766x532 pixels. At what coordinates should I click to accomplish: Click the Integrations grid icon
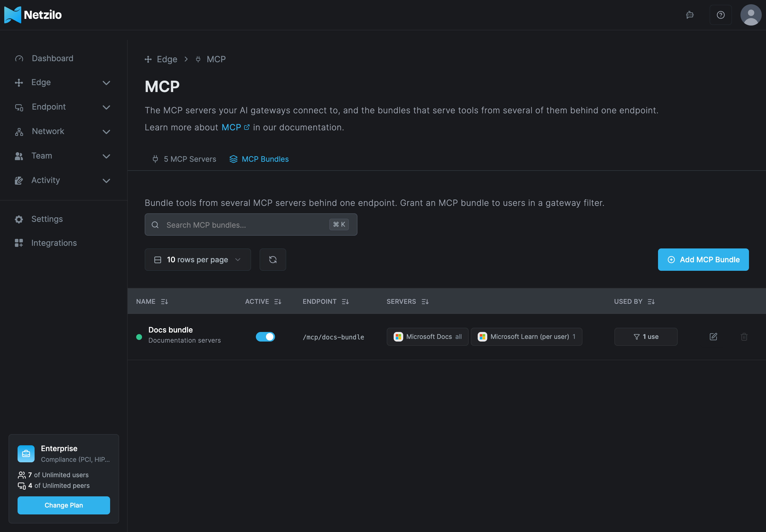pos(19,243)
